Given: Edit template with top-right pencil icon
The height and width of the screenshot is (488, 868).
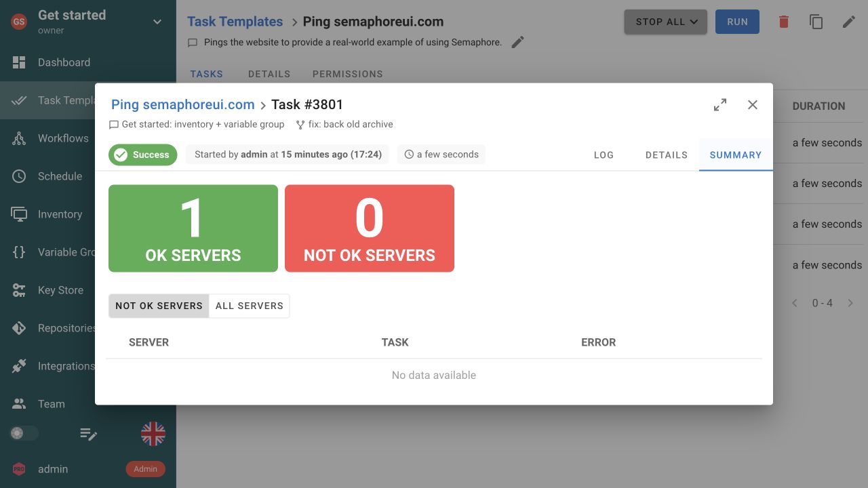Looking at the screenshot, I should click(x=849, y=22).
